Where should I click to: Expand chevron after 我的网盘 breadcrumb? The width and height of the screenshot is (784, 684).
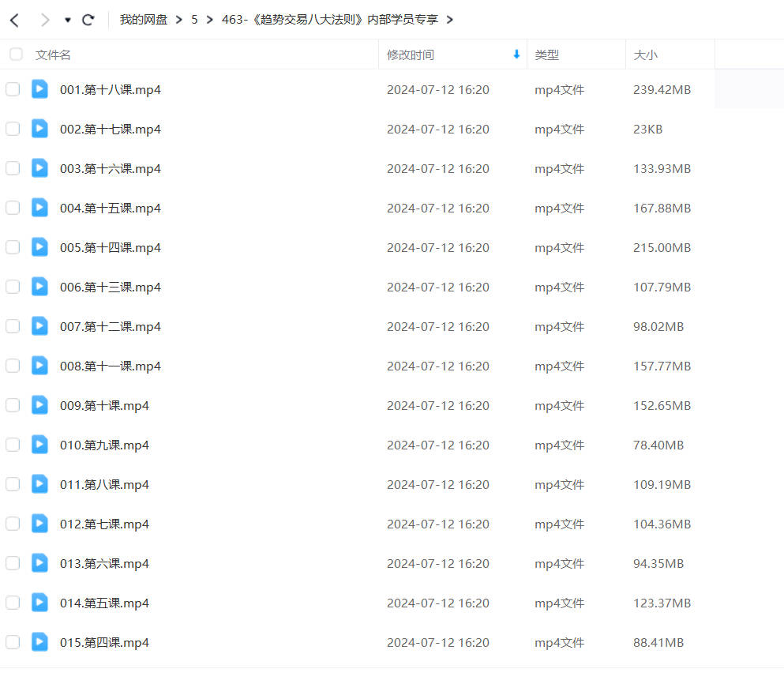click(x=179, y=20)
